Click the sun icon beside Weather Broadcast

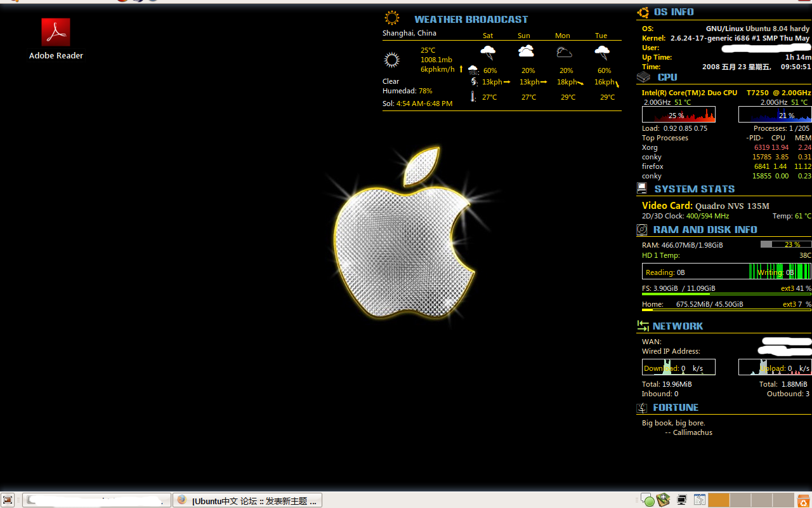tap(392, 18)
